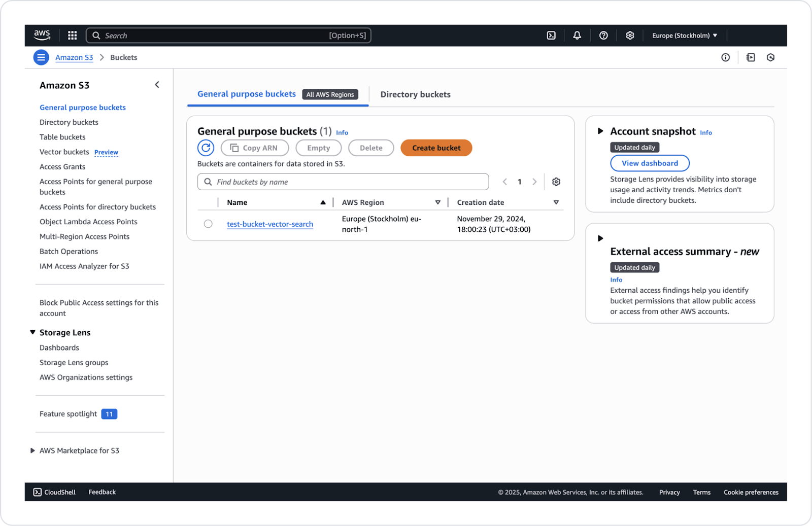Screen dimensions: 812x526
Task: Focus the Find buckets by name field
Action: point(343,182)
